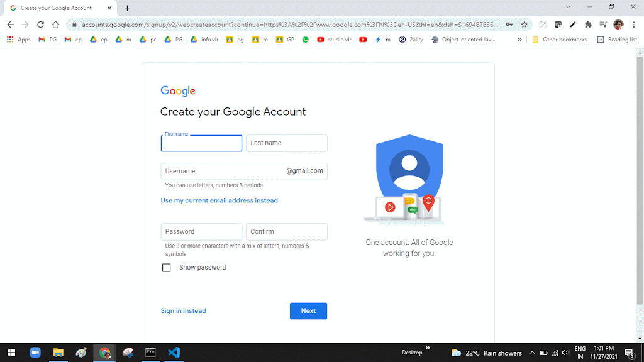This screenshot has height=362, width=644.
Task: Click the browser reload icon
Action: click(40, 25)
